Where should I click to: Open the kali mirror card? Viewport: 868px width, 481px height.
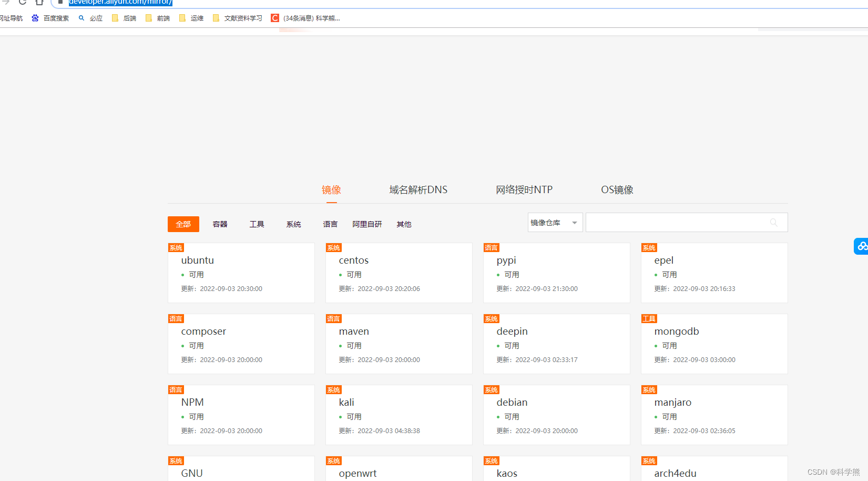[399, 415]
